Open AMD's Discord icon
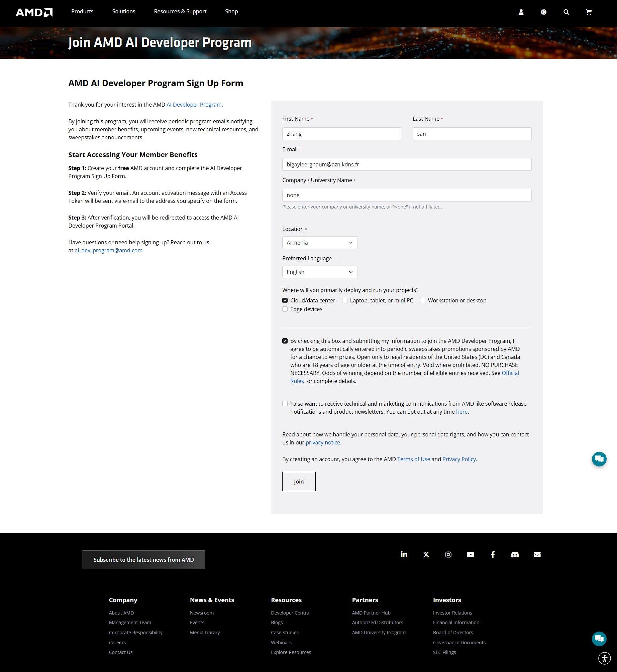Screen dimensions: 617x672 tap(515, 554)
